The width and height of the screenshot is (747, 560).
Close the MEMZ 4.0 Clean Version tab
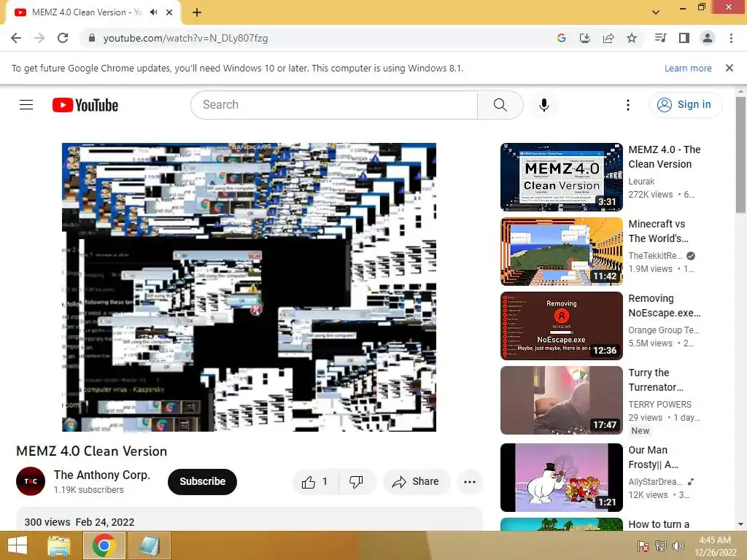point(169,12)
